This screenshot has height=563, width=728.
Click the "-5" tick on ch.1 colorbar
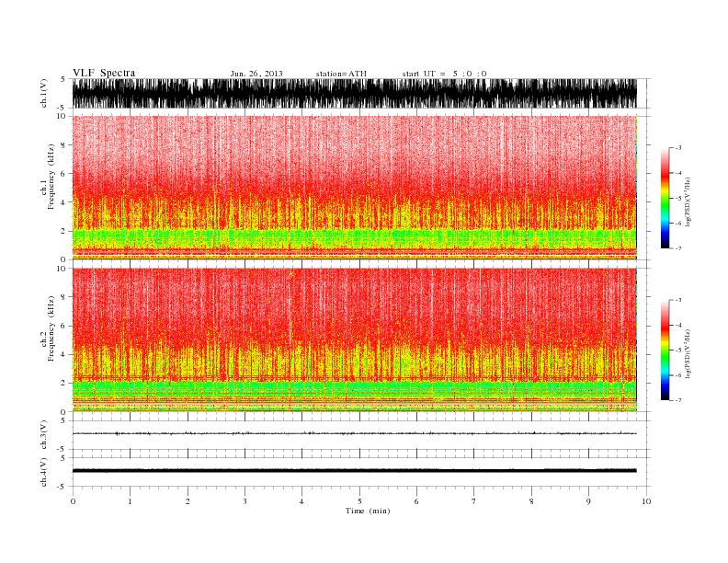click(x=678, y=199)
